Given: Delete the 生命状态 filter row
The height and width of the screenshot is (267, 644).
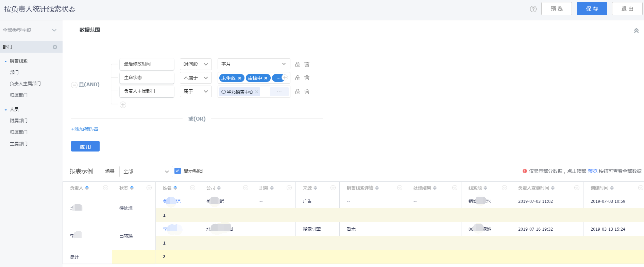Looking at the screenshot, I should [307, 78].
